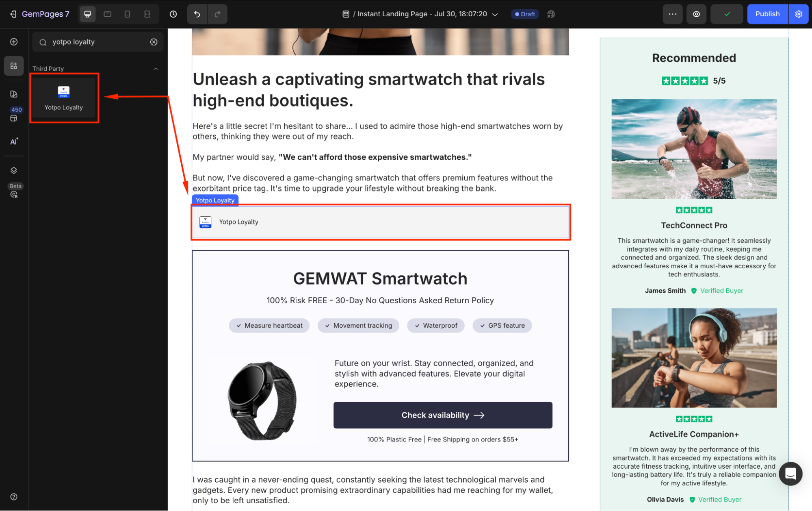This screenshot has width=812, height=511.
Task: Click the Publish button
Action: tap(767, 14)
